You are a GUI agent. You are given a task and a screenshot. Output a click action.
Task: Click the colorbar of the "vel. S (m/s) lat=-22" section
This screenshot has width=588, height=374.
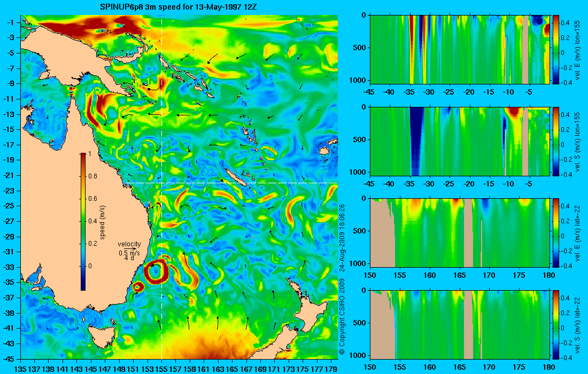(x=556, y=324)
